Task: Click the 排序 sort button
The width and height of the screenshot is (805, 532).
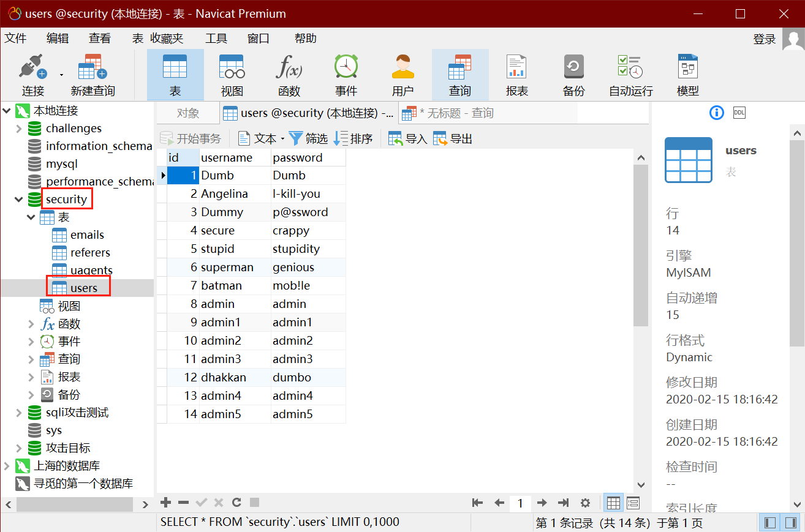Action: (353, 139)
